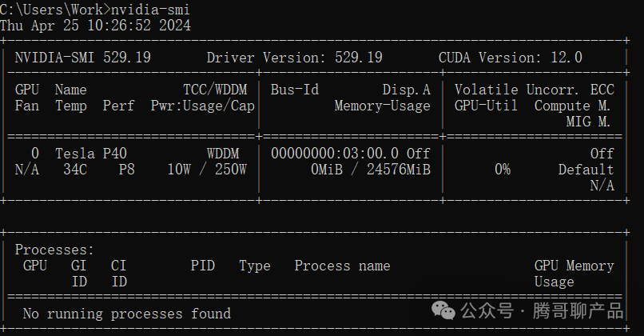Click the Memory-Usage header text

point(383,106)
